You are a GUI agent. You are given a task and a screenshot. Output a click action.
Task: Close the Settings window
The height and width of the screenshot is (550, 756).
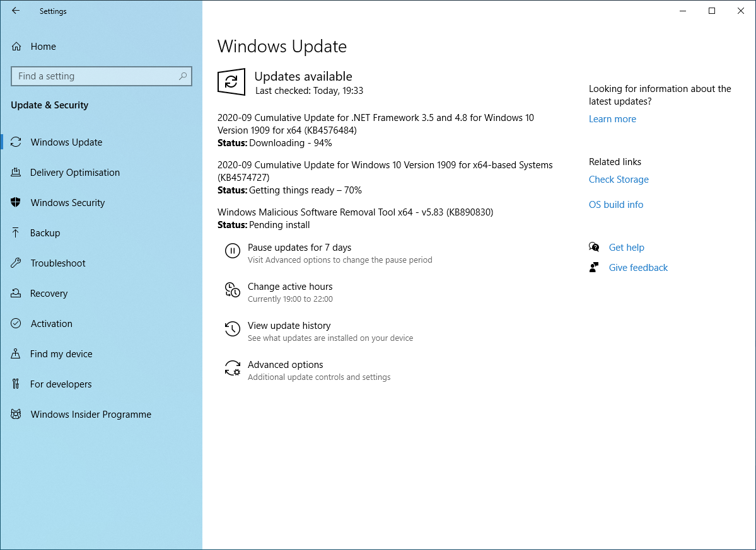pyautogui.click(x=741, y=11)
